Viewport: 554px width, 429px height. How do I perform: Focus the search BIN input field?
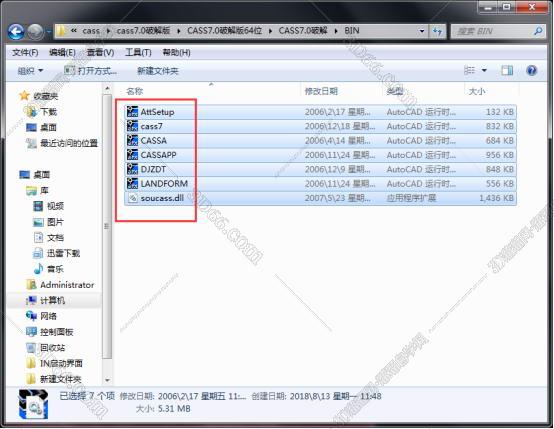coord(493,31)
